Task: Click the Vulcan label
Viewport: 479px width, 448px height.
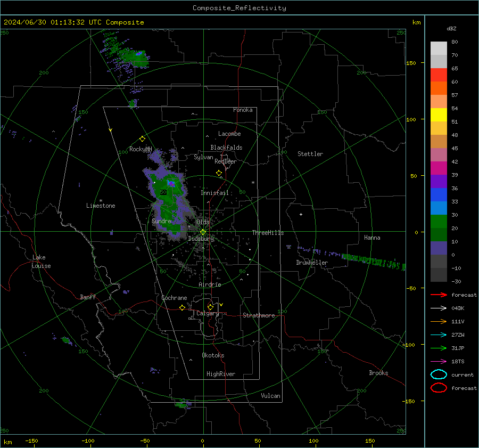Action: pos(270,396)
